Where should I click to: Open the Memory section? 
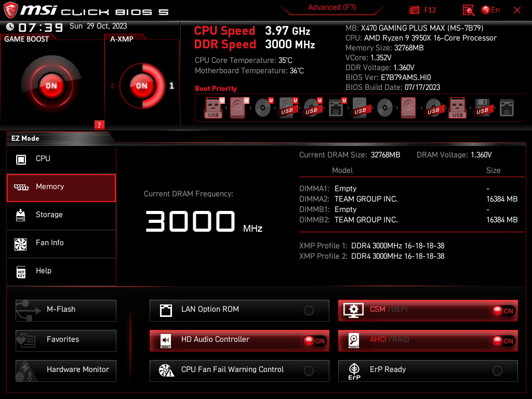tap(61, 188)
